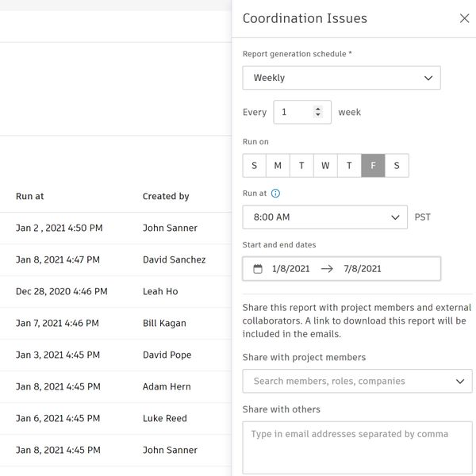Sort by the Run at column header
This screenshot has width=476, height=476.
coord(29,197)
